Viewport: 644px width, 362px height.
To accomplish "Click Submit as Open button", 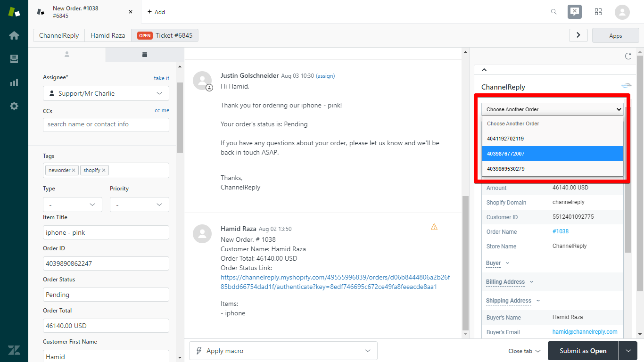I will point(583,351).
